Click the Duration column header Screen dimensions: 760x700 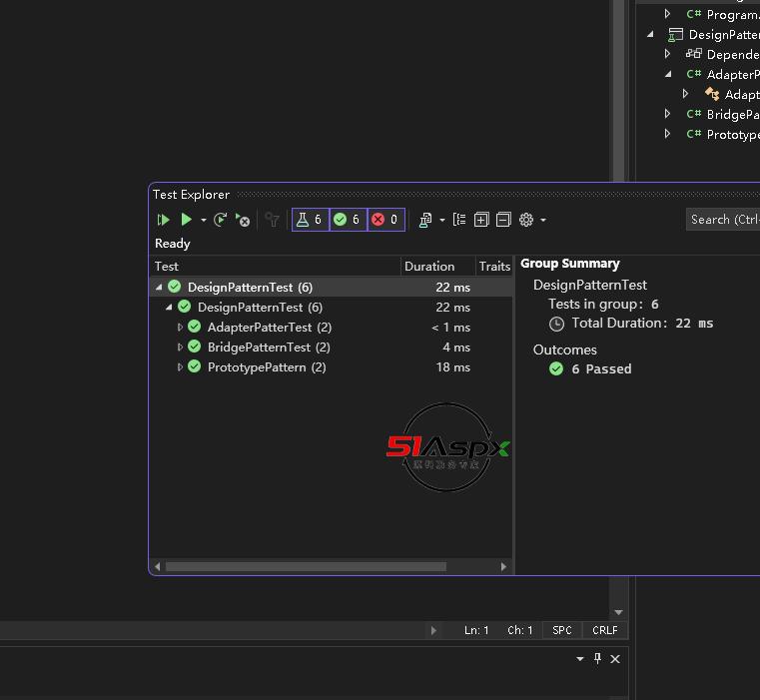click(x=429, y=267)
